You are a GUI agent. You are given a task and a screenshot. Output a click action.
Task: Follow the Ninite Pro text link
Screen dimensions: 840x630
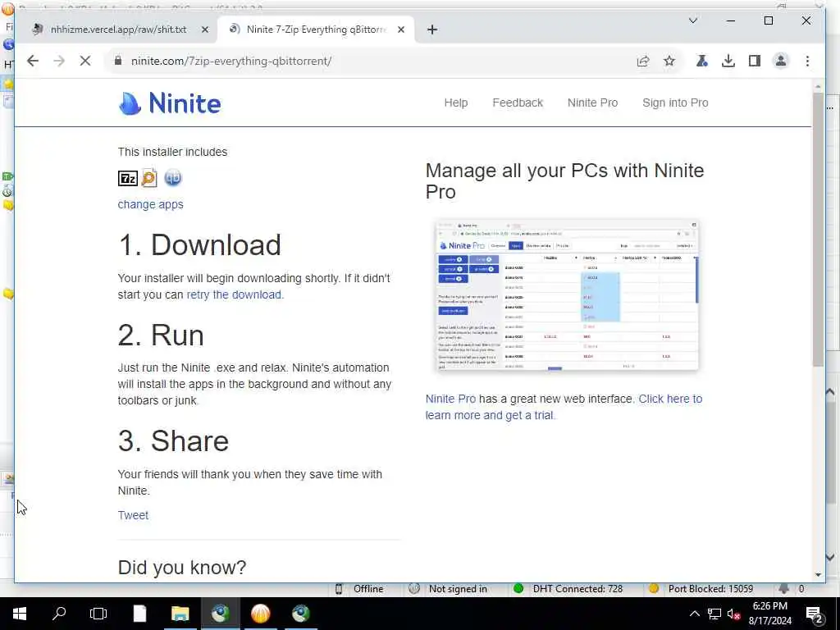click(450, 399)
